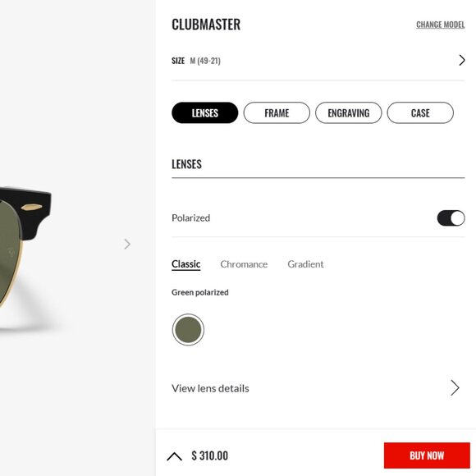
Task: Choose Gradient lens type
Action: pyautogui.click(x=305, y=264)
